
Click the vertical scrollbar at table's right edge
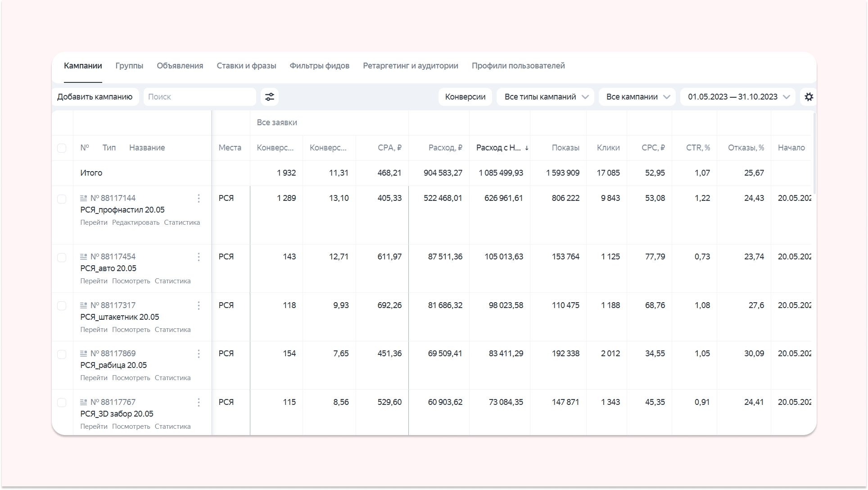click(814, 153)
